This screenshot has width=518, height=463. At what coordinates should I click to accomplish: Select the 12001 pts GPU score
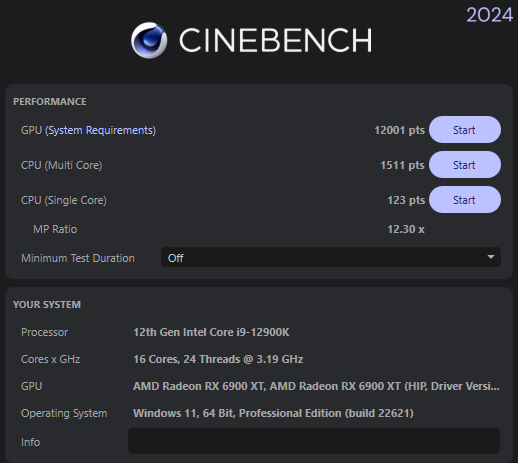pyautogui.click(x=399, y=130)
